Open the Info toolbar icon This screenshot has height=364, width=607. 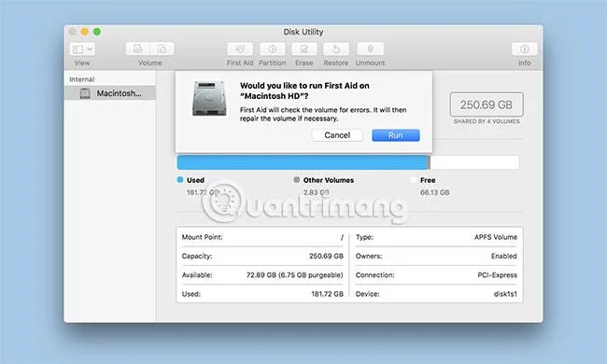524,49
